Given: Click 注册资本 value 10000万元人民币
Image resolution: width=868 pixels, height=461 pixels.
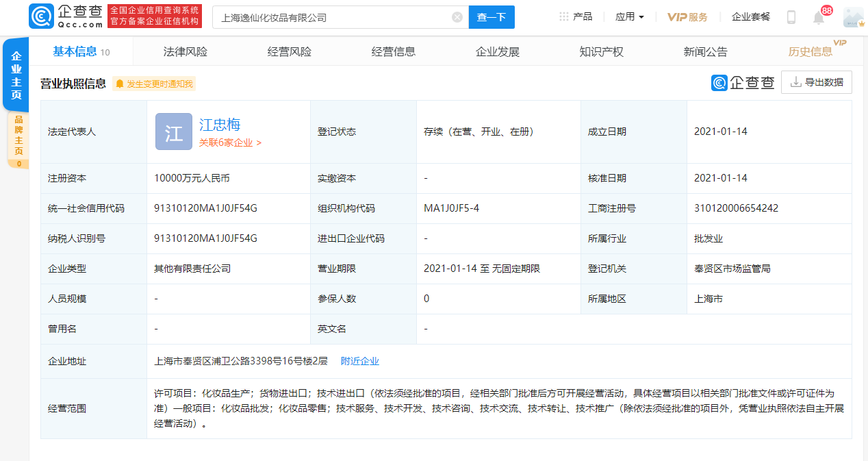Looking at the screenshot, I should (192, 178).
